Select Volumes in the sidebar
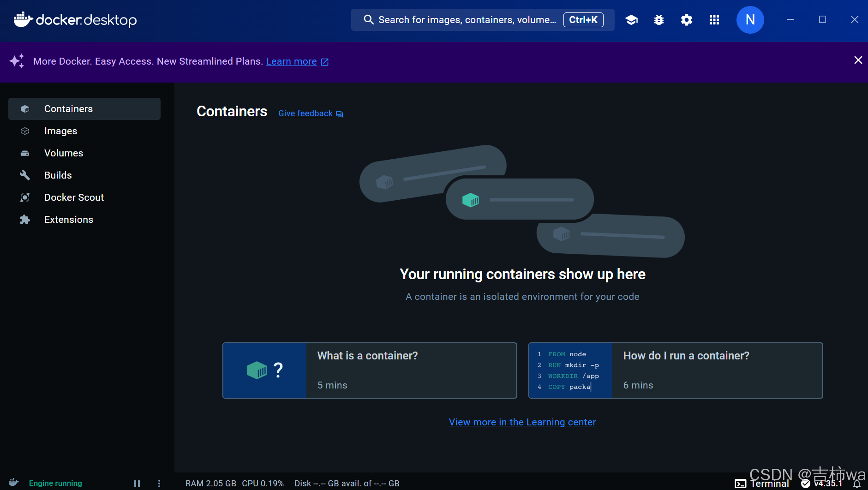This screenshot has width=868, height=490. (x=84, y=153)
